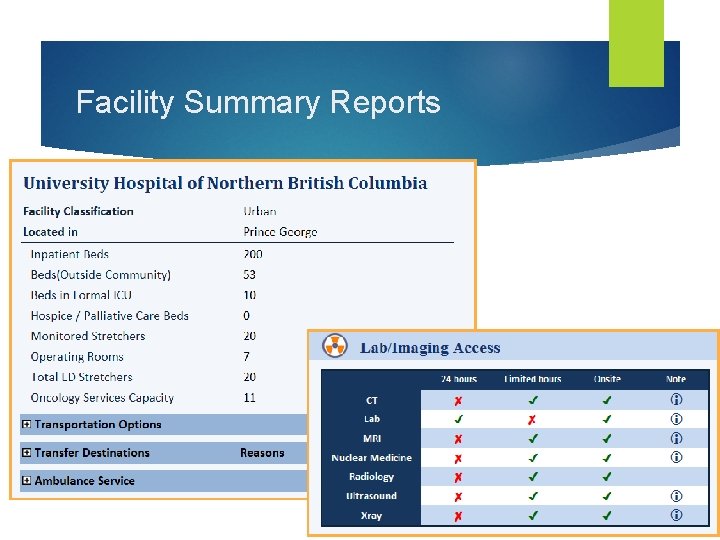
Task: Click the 24 hours column header
Action: click(x=459, y=379)
